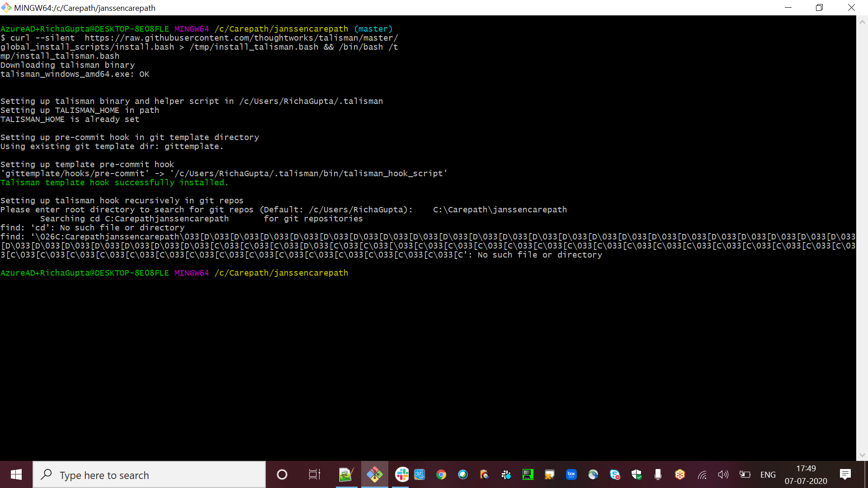
Task: Open Task View on the taskbar
Action: click(314, 474)
